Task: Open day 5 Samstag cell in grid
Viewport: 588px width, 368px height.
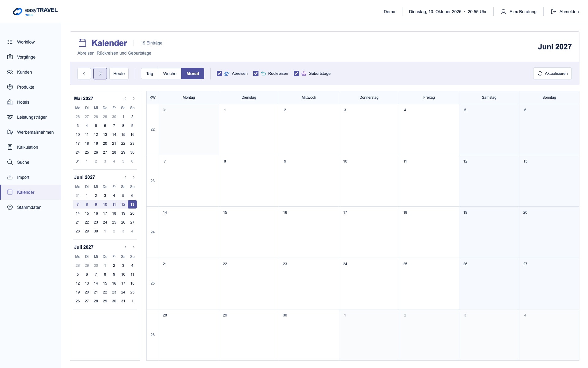Action: (x=489, y=129)
